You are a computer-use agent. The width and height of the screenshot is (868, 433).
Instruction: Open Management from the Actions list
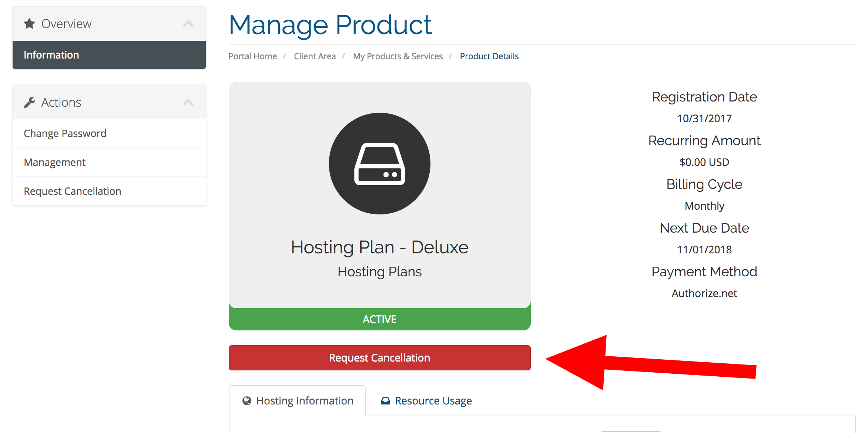[109, 162]
